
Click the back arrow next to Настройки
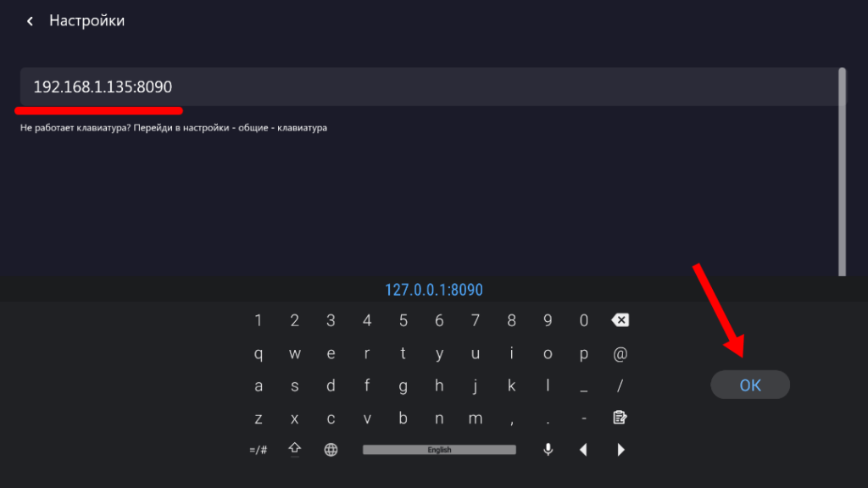(x=31, y=21)
